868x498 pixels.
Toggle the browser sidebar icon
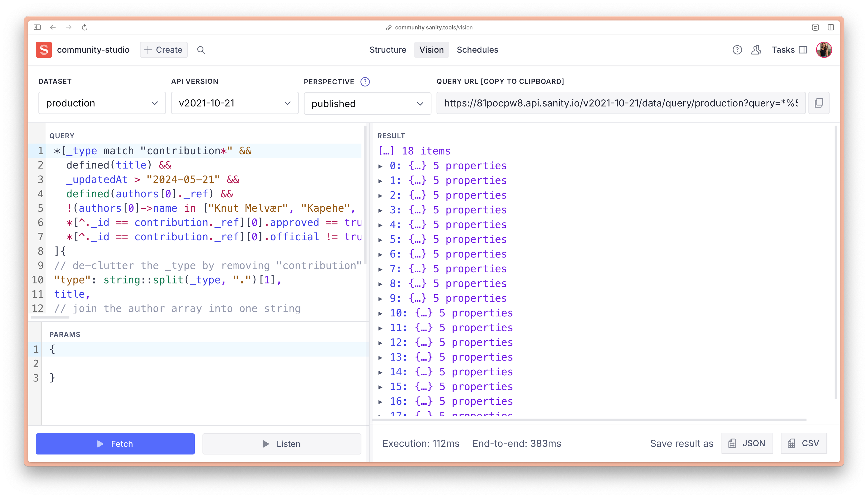37,27
